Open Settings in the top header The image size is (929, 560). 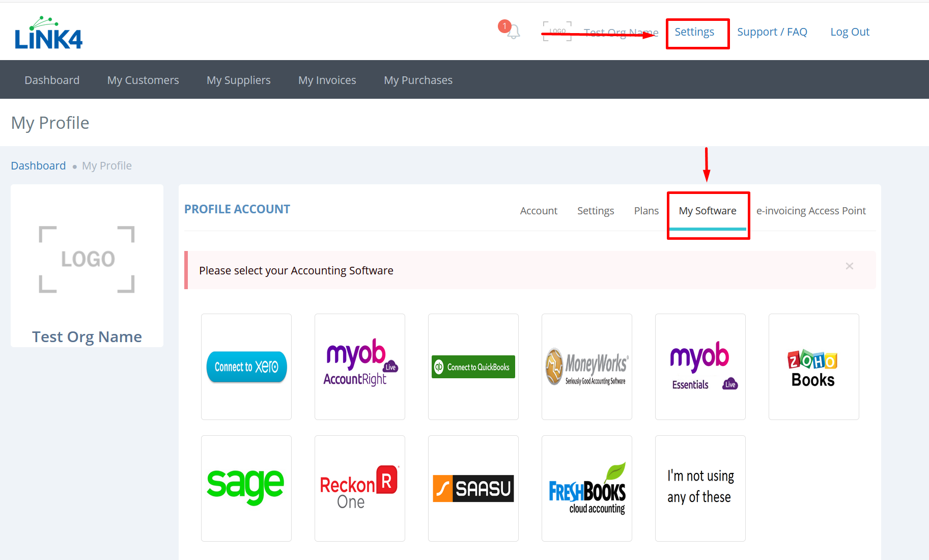[x=694, y=32]
